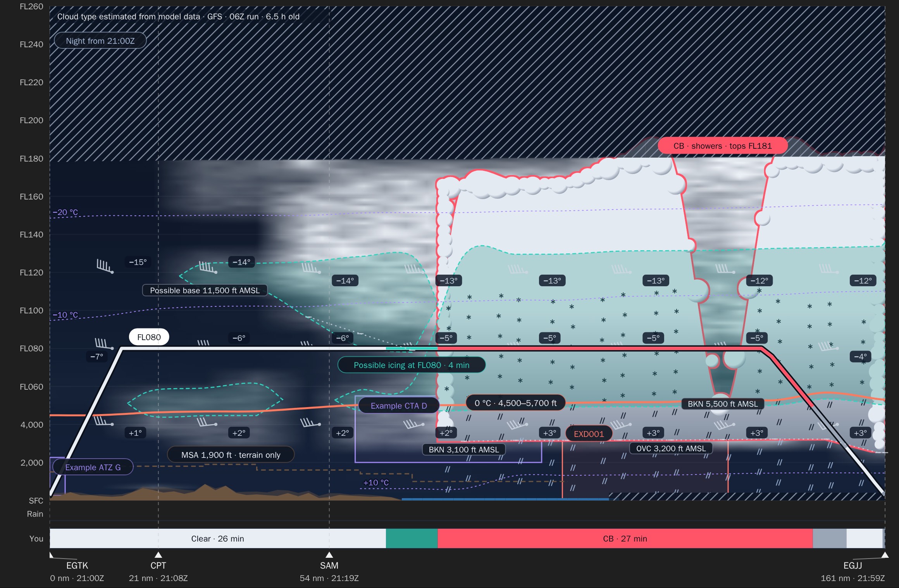Select the Night from 21:00Z pill
This screenshot has width=899, height=588.
(x=100, y=41)
